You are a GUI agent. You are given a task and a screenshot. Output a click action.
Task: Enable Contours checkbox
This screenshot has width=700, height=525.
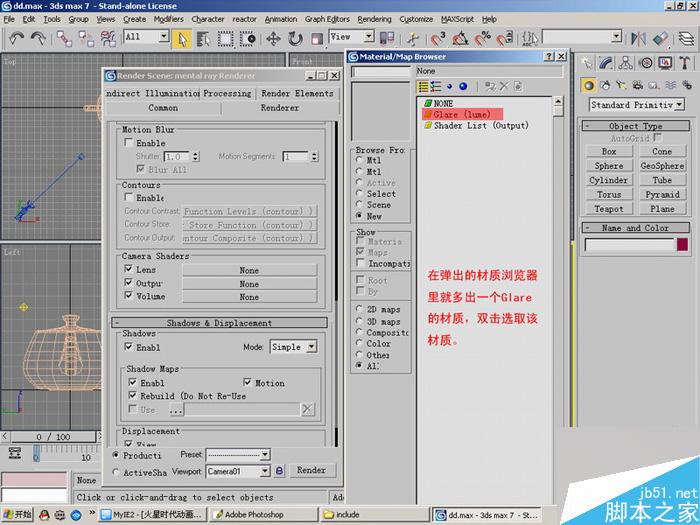[x=129, y=197]
